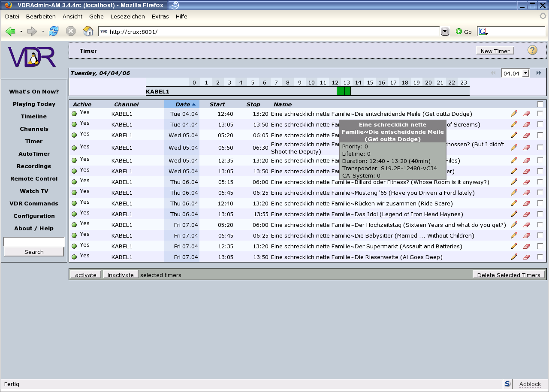
Task: Select checkbox for Mustang '65 timer
Action: point(540,193)
